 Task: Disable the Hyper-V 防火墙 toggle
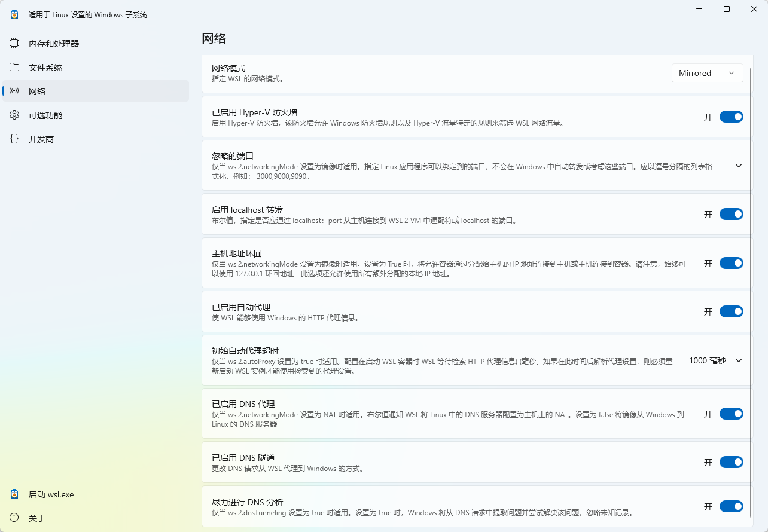pyautogui.click(x=731, y=117)
